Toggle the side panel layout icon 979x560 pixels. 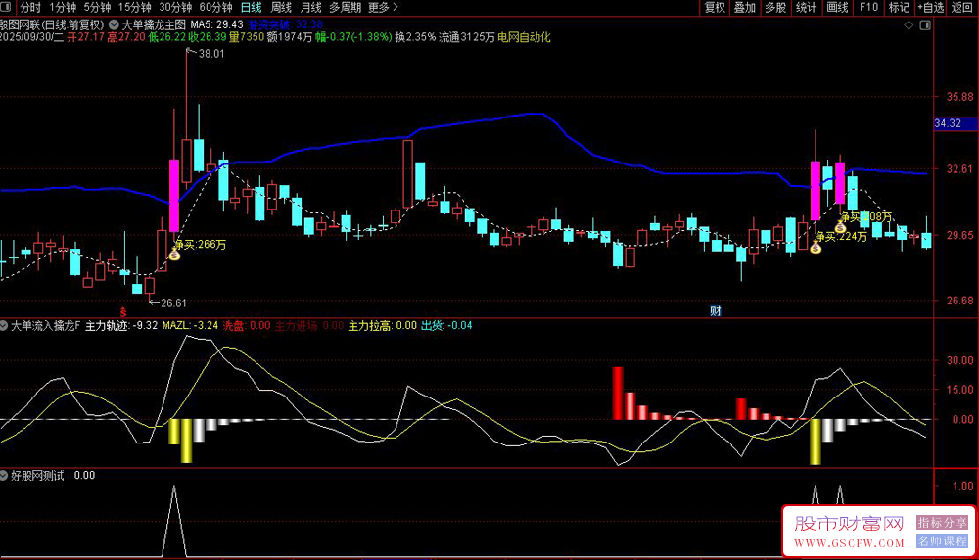click(926, 23)
